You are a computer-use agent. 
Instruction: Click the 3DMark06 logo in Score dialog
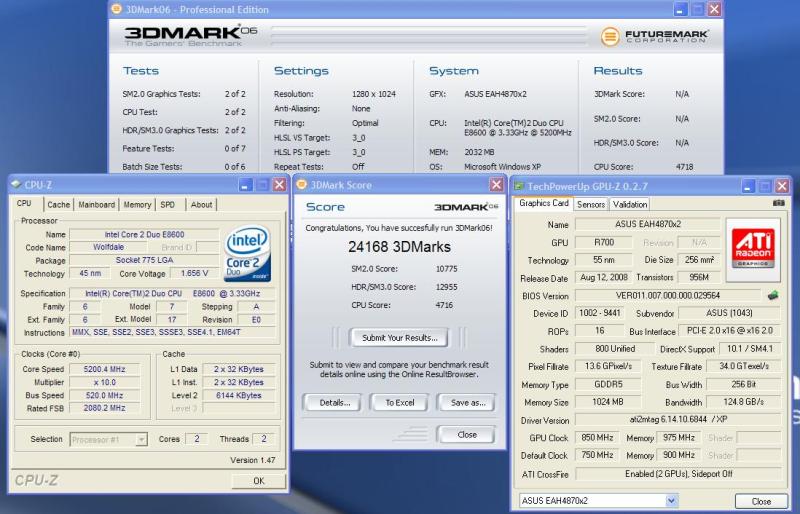click(x=466, y=207)
